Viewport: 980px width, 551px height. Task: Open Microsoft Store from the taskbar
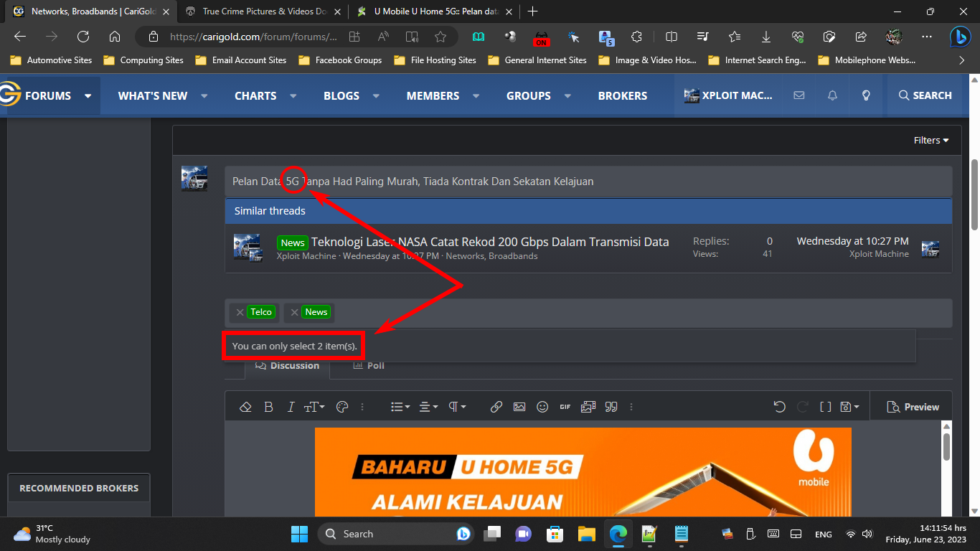pos(555,534)
